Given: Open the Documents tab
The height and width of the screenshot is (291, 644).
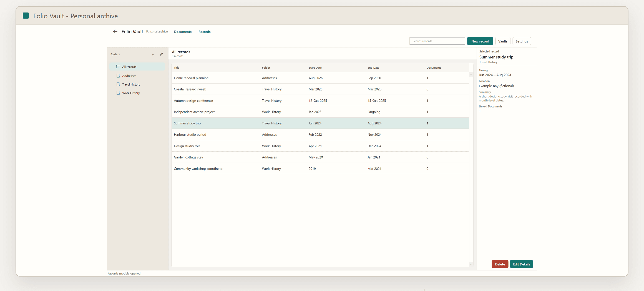Looking at the screenshot, I should (183, 32).
